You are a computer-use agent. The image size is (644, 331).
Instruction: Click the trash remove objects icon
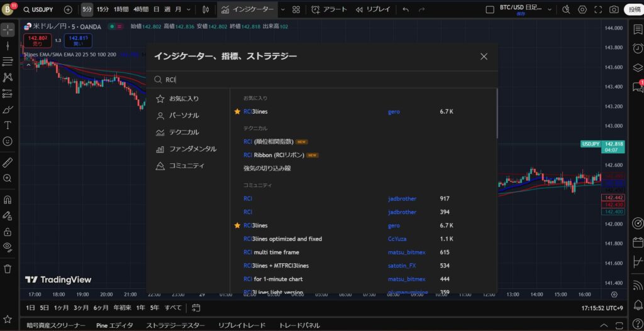8,269
